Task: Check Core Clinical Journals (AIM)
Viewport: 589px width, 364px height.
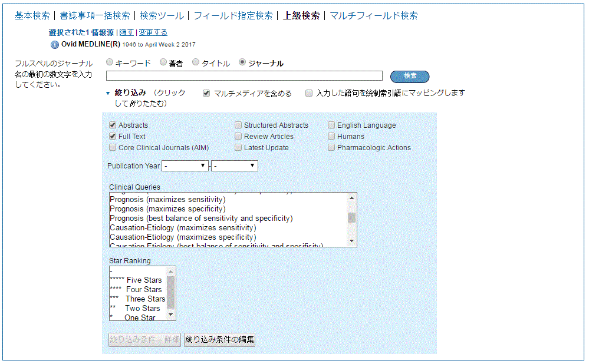Action: [x=112, y=147]
